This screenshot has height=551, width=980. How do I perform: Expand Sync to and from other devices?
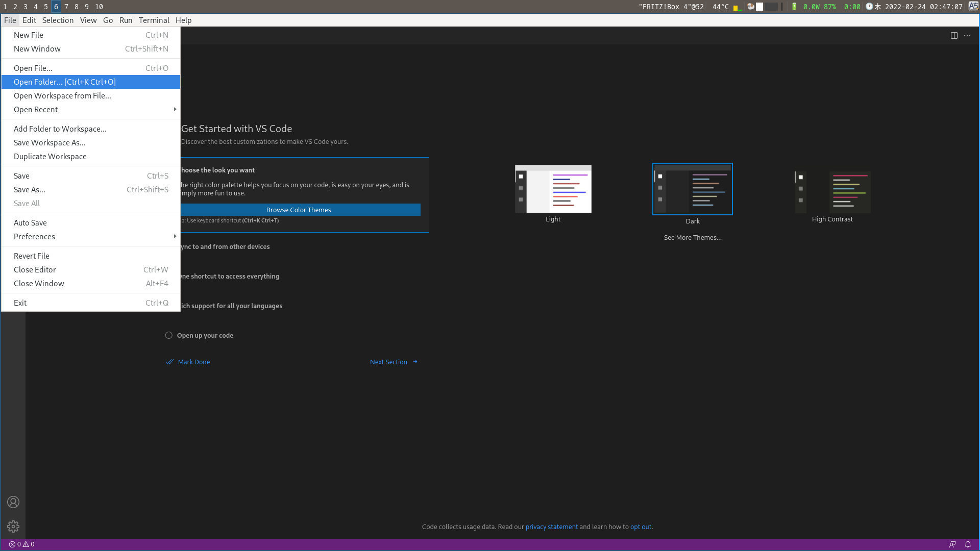pos(225,246)
